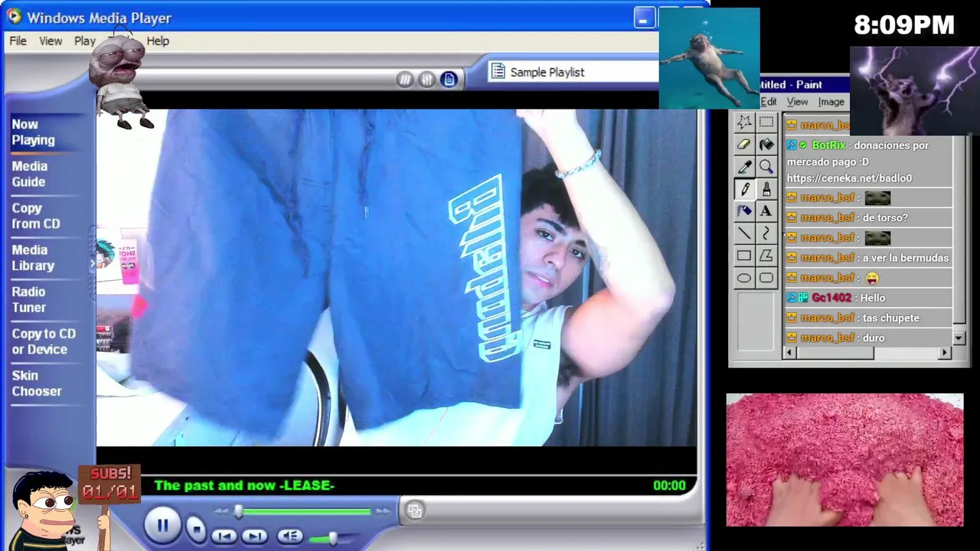Select the Magnifier tool in Paint
The height and width of the screenshot is (551, 980).
pos(766,167)
